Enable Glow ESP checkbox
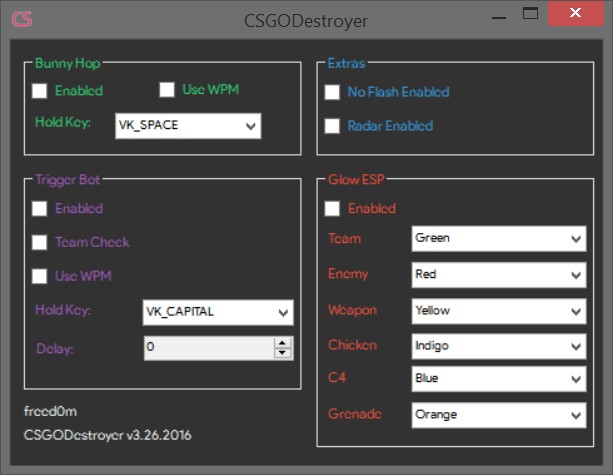 332,209
